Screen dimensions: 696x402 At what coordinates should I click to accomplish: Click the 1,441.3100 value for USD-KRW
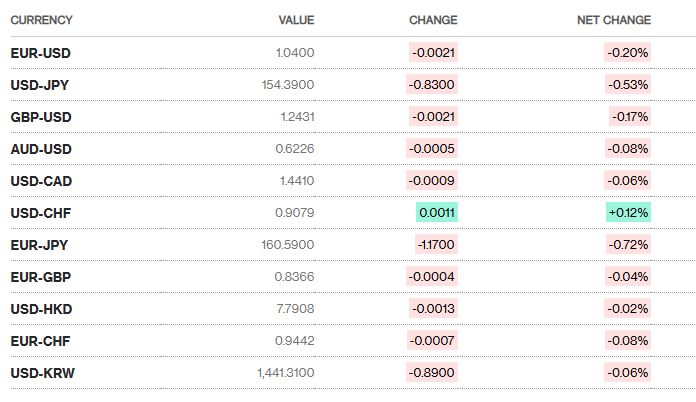286,373
